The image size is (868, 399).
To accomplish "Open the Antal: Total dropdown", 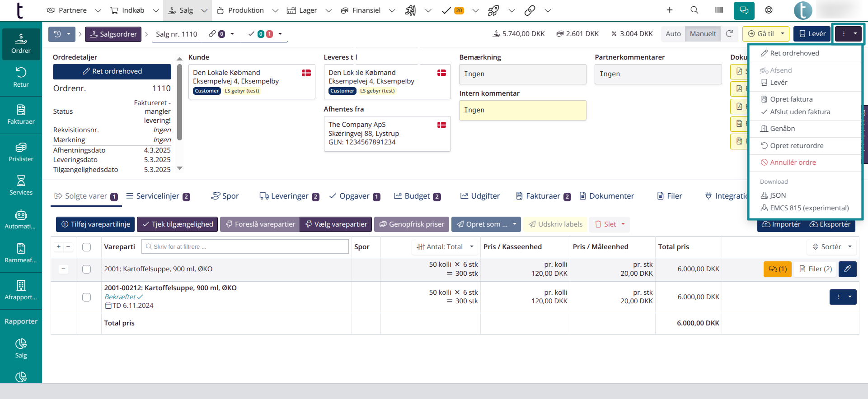I will click(445, 247).
